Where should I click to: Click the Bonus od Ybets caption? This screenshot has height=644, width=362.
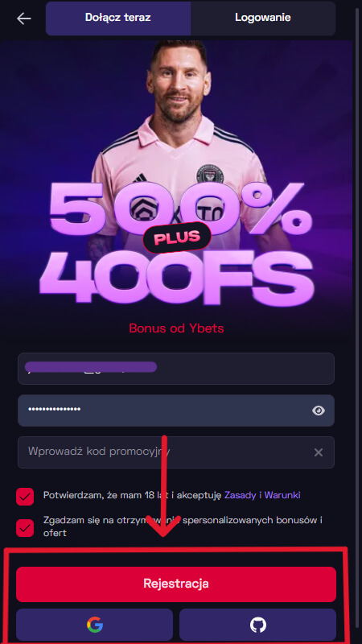pyautogui.click(x=176, y=328)
